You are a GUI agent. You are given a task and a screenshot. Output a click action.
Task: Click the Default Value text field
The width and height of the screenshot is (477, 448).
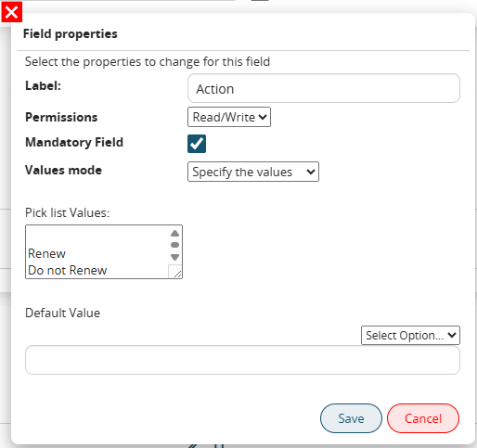click(242, 360)
